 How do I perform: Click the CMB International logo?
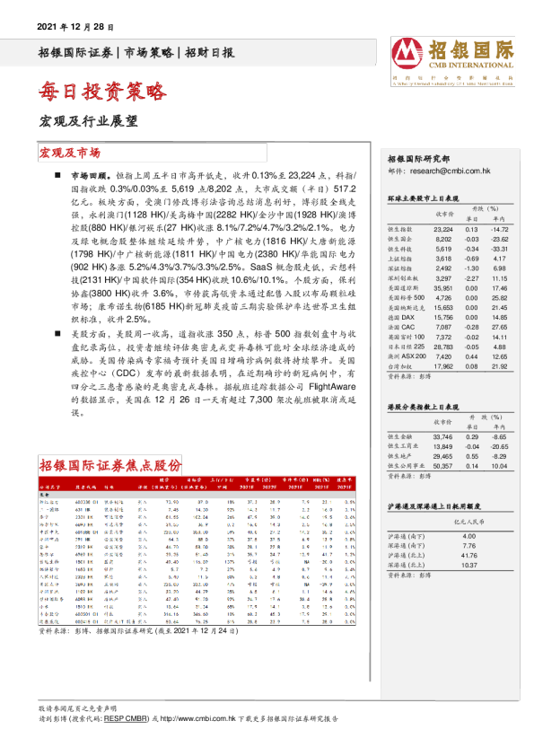(x=452, y=62)
